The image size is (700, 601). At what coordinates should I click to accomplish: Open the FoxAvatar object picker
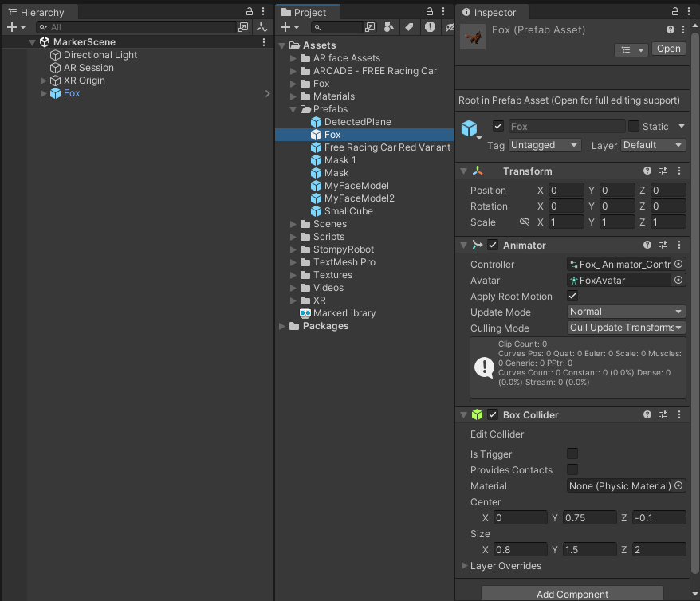point(678,281)
